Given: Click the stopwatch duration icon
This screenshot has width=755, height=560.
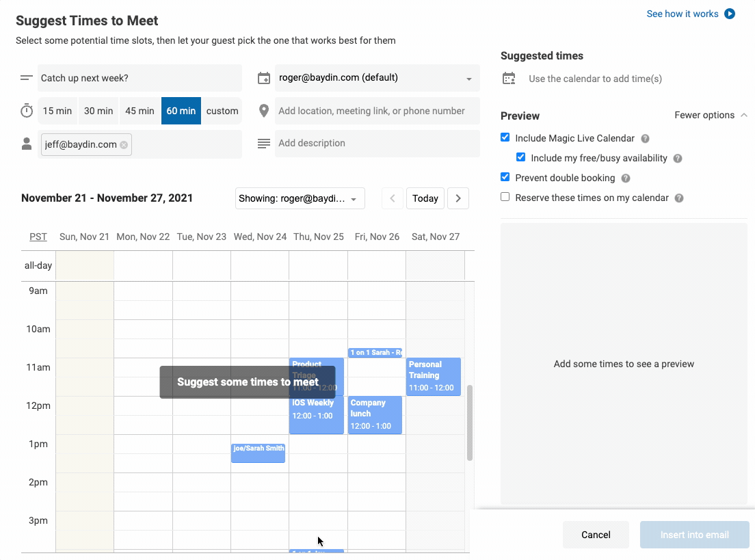Looking at the screenshot, I should coord(27,111).
